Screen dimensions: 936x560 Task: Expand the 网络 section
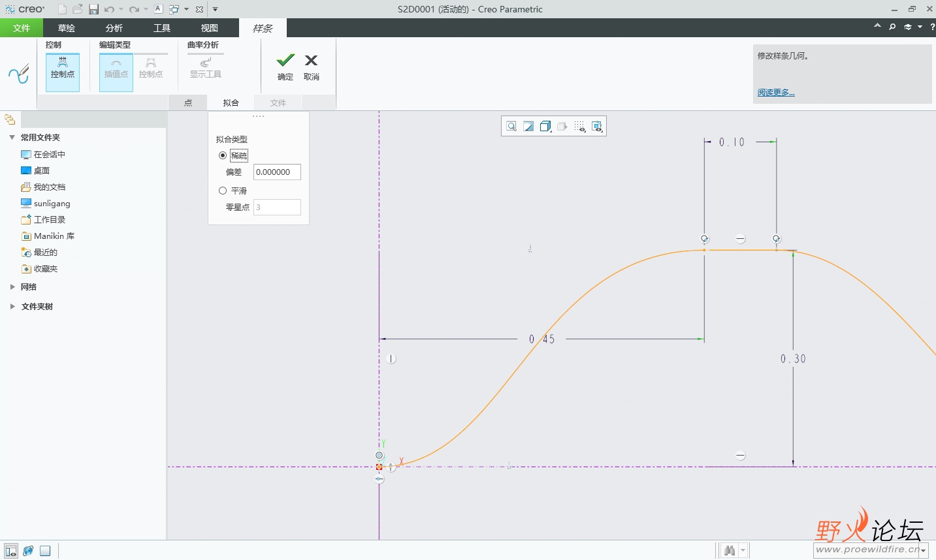tap(12, 287)
